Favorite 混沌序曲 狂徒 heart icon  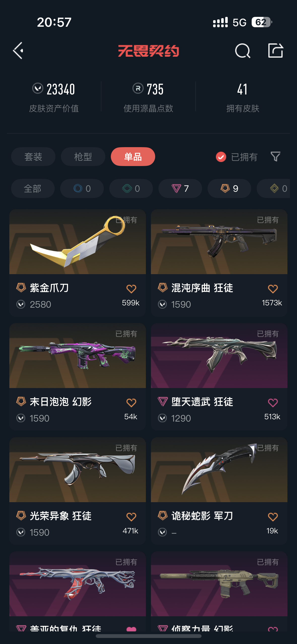coord(273,289)
